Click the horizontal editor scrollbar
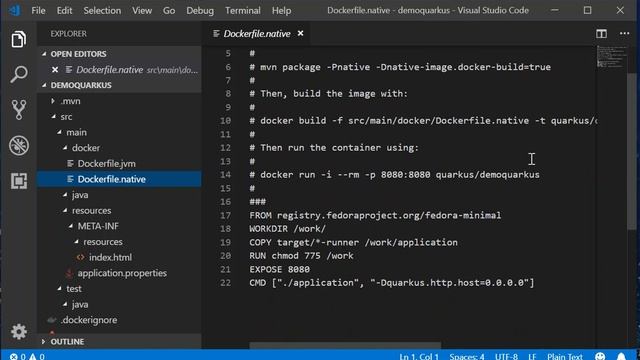This screenshot has width=640, height=360. coord(345,345)
